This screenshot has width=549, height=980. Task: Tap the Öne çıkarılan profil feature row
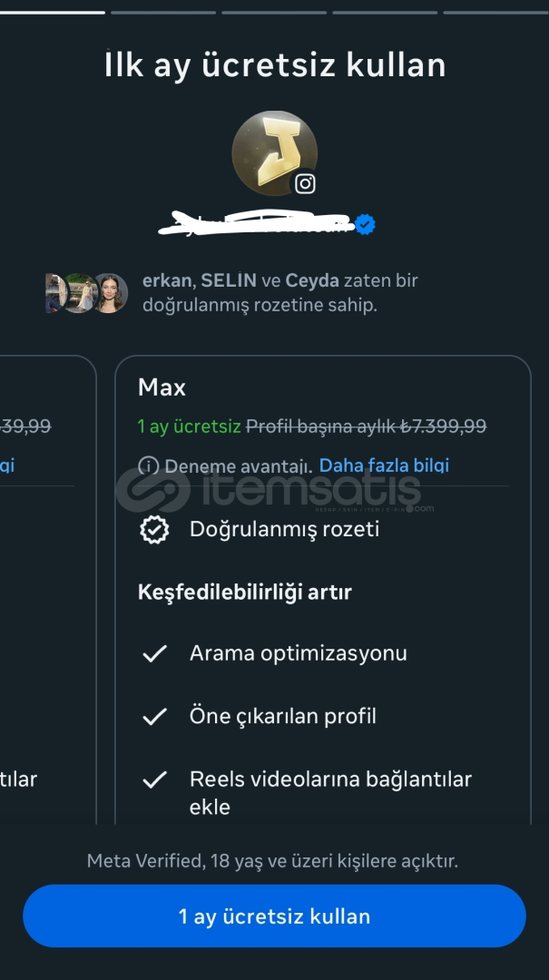(282, 717)
